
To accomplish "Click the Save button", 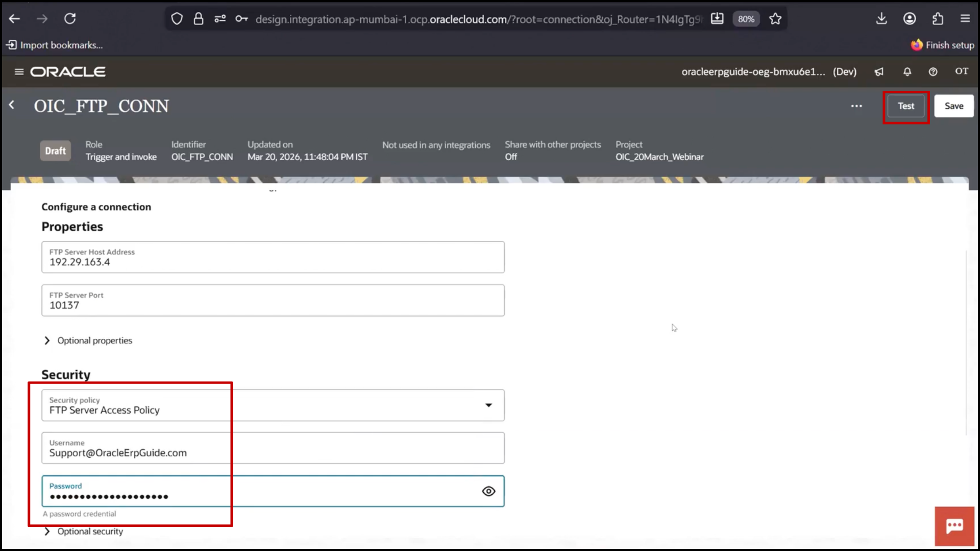I will (x=953, y=106).
